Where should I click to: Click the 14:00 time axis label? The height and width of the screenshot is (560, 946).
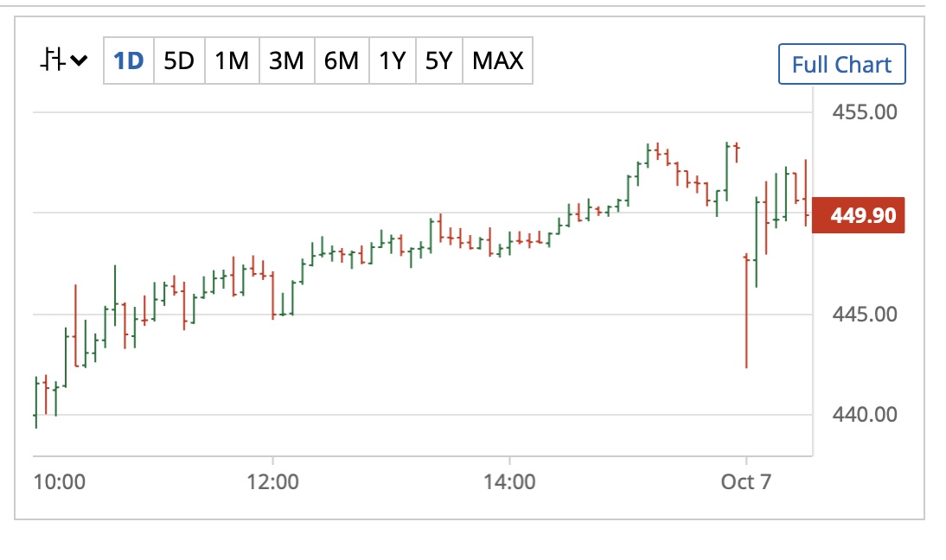coord(509,481)
